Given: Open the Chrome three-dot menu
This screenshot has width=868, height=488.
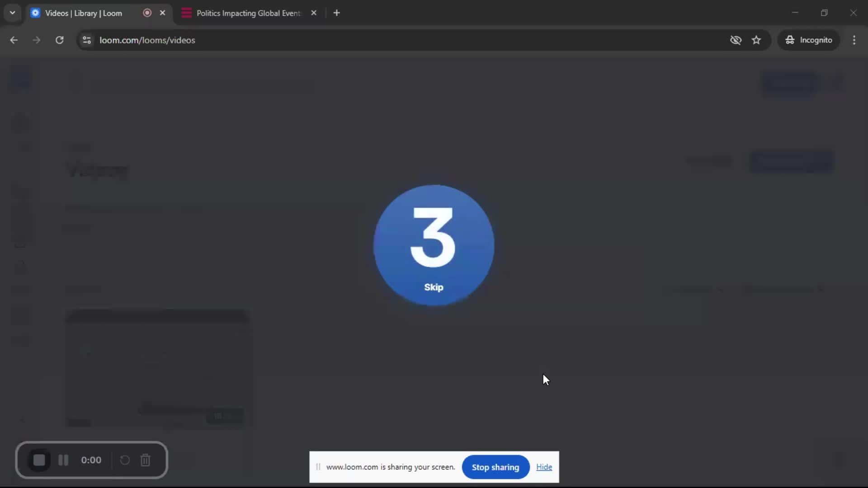Looking at the screenshot, I should pos(854,40).
